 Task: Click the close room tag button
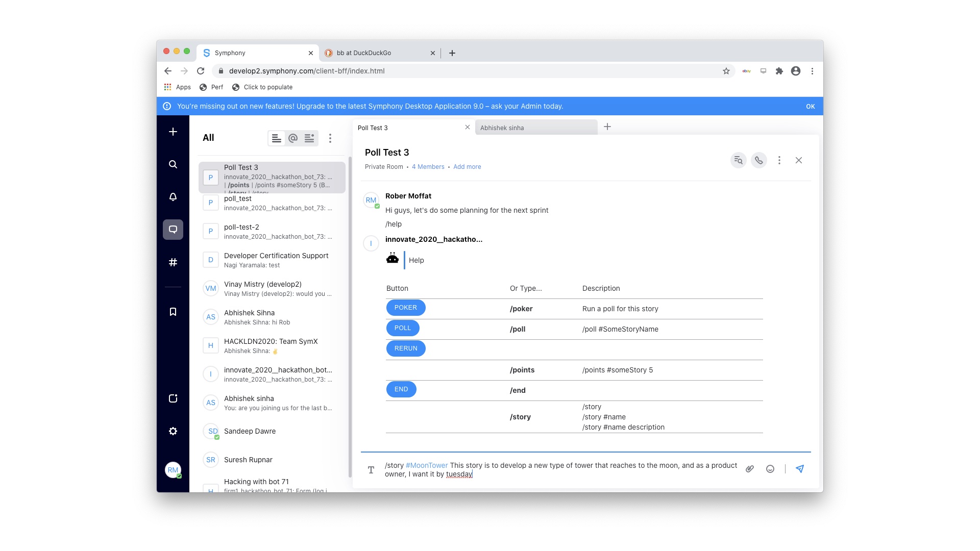click(x=467, y=127)
